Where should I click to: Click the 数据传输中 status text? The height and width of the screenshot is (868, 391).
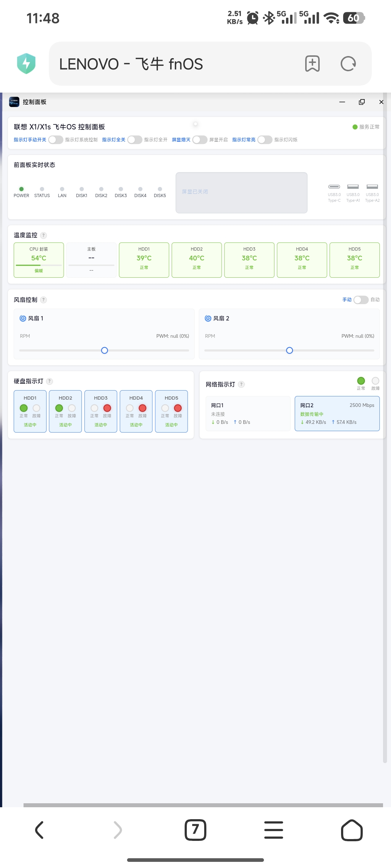pyautogui.click(x=312, y=414)
